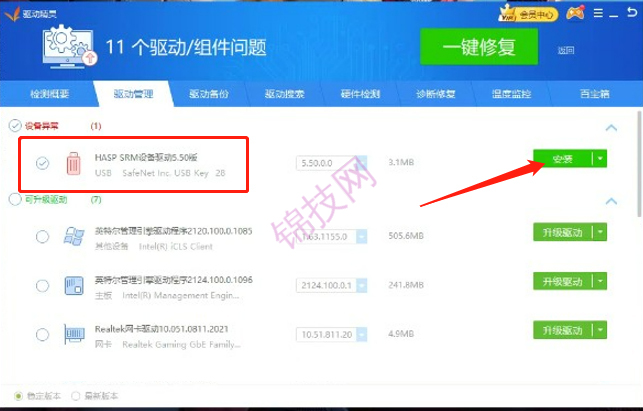Open the arrow beside 升级驱动 for Intel Management Engine
The height and width of the screenshot is (411, 643).
(600, 281)
